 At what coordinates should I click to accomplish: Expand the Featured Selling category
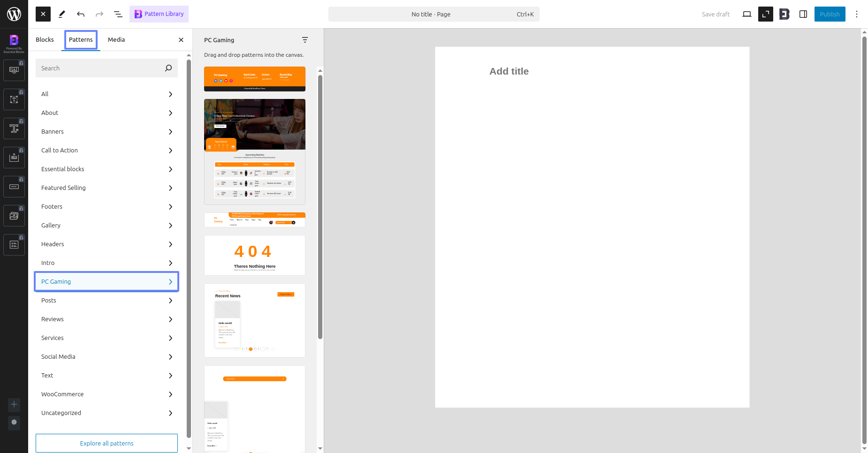(107, 188)
